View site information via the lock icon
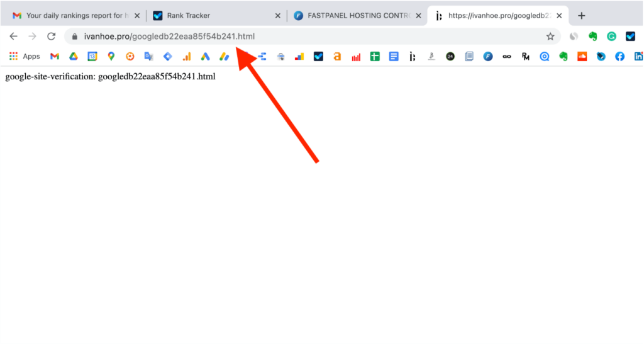The width and height of the screenshot is (644, 364). click(74, 36)
